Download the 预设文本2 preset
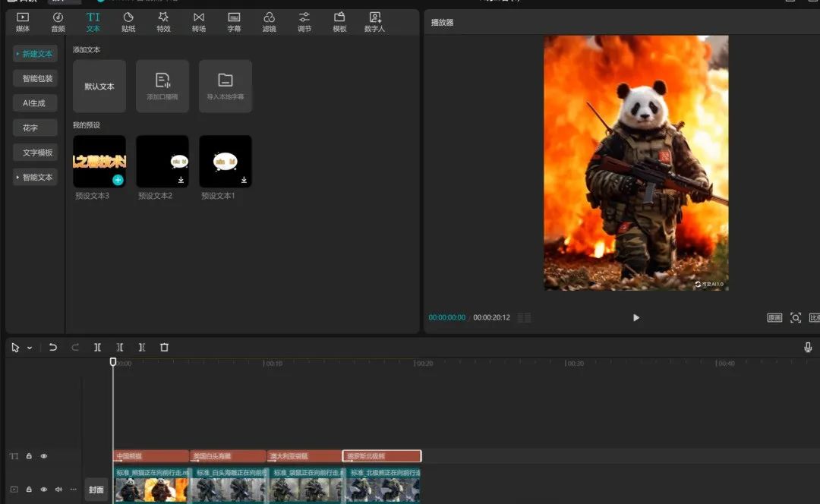The image size is (820, 504). [x=181, y=180]
